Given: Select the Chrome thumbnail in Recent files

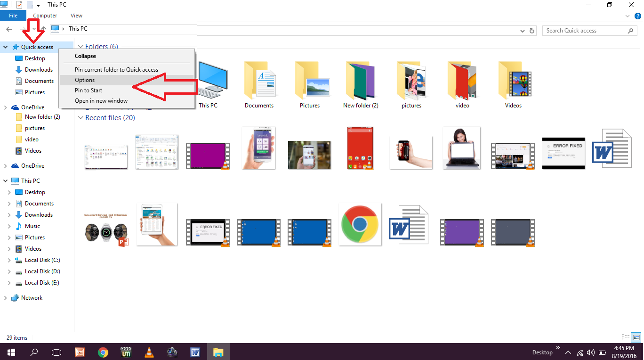Looking at the screenshot, I should click(360, 225).
